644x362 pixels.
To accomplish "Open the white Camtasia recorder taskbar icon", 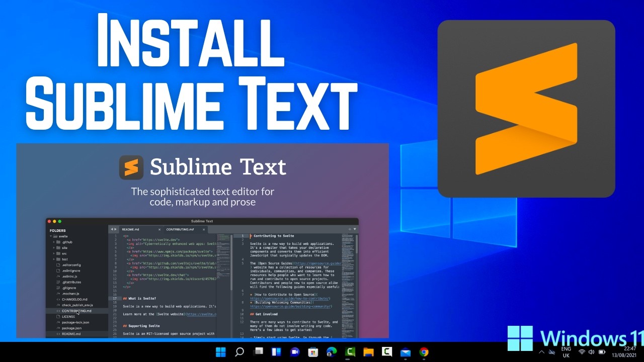I will 387,352.
